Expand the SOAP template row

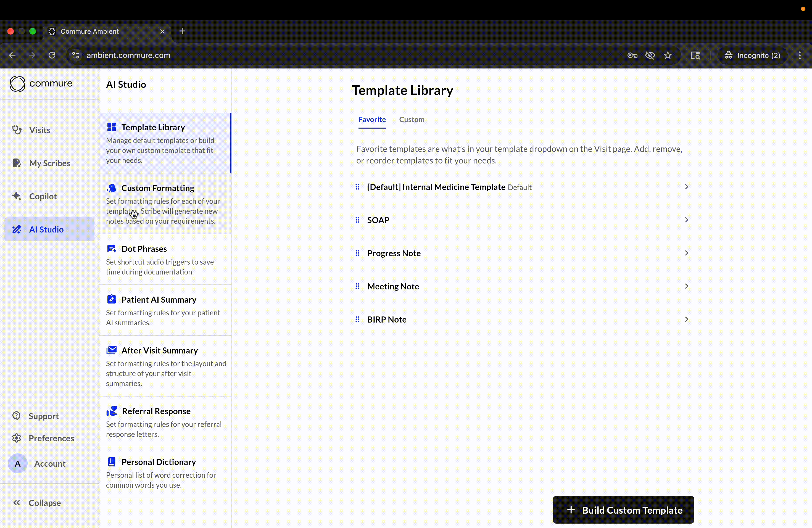(686, 220)
